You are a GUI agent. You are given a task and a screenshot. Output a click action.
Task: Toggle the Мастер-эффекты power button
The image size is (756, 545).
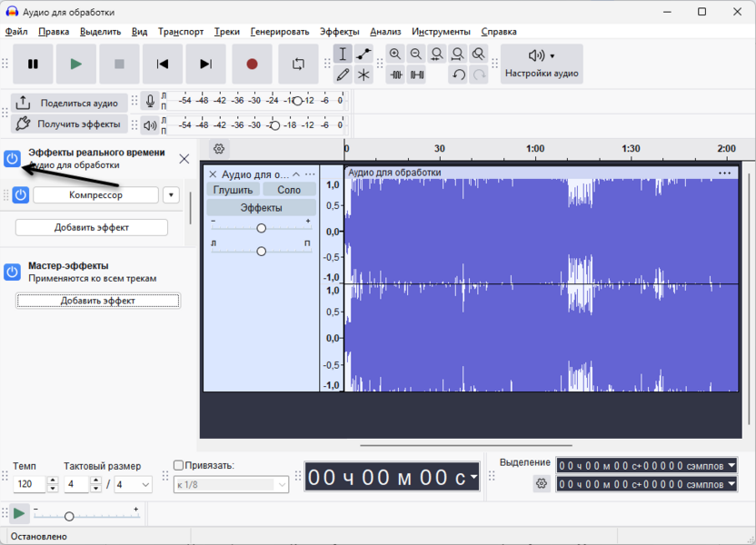(12, 272)
